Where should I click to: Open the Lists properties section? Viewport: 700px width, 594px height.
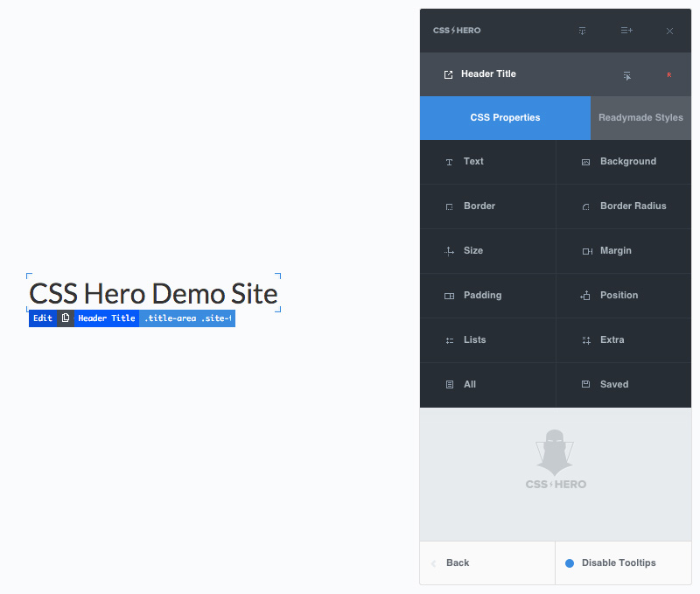click(x=488, y=340)
